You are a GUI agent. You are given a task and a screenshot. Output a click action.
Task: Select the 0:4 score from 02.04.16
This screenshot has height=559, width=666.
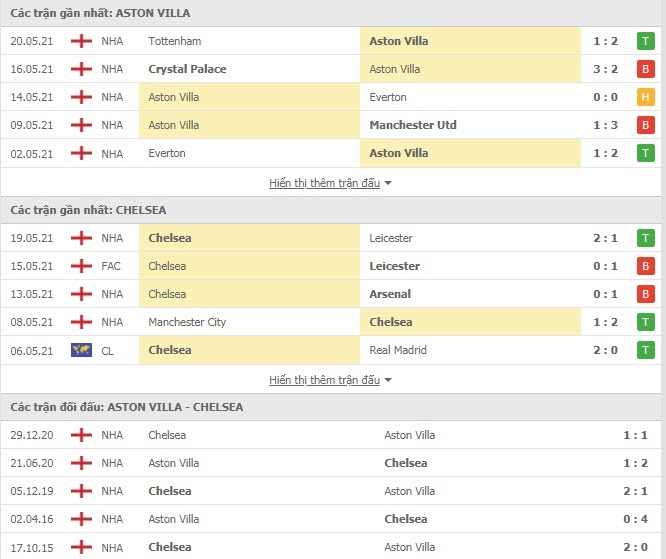(x=635, y=519)
